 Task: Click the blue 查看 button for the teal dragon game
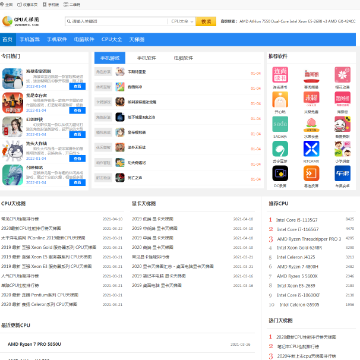tap(77, 182)
